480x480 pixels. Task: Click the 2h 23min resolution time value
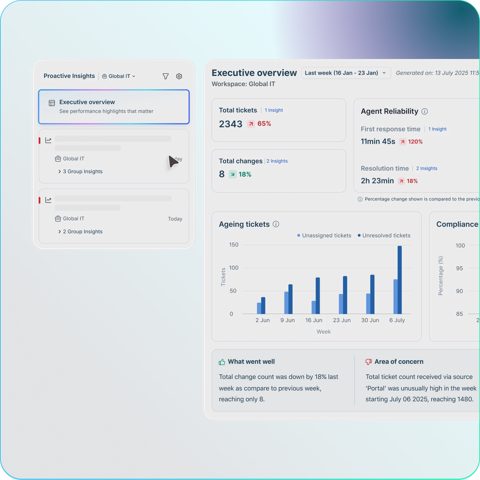[377, 181]
